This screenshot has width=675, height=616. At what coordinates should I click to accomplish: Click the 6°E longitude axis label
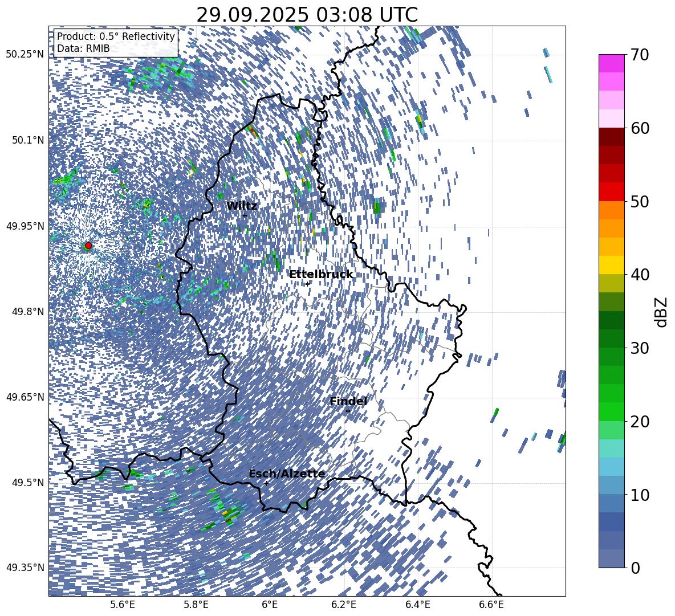point(270,605)
